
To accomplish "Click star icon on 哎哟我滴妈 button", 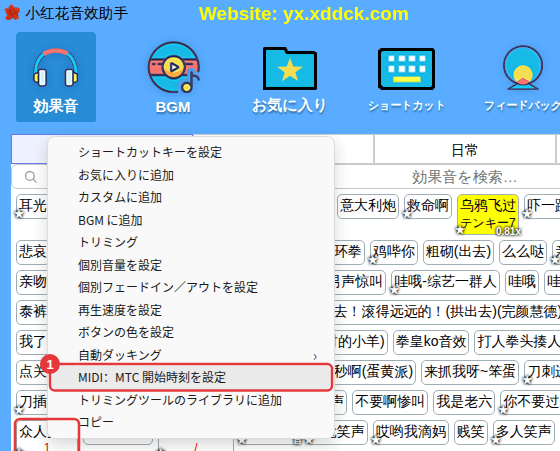I will (376, 440).
